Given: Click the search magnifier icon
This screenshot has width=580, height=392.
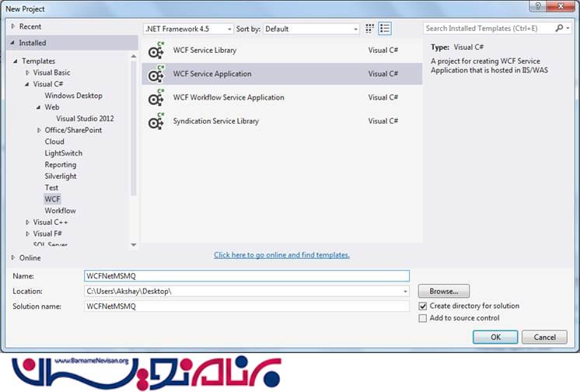Looking at the screenshot, I should [559, 28].
